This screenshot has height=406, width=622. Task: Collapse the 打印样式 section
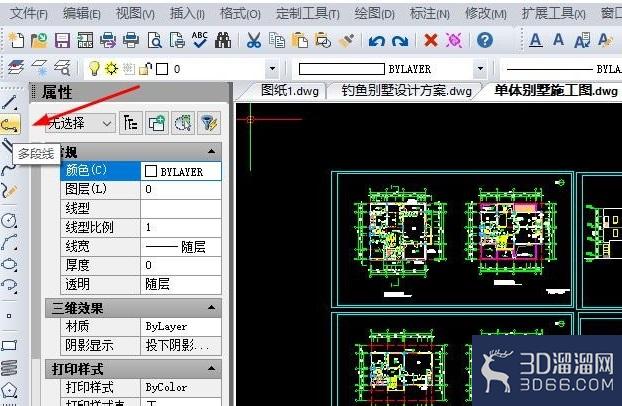coord(211,369)
